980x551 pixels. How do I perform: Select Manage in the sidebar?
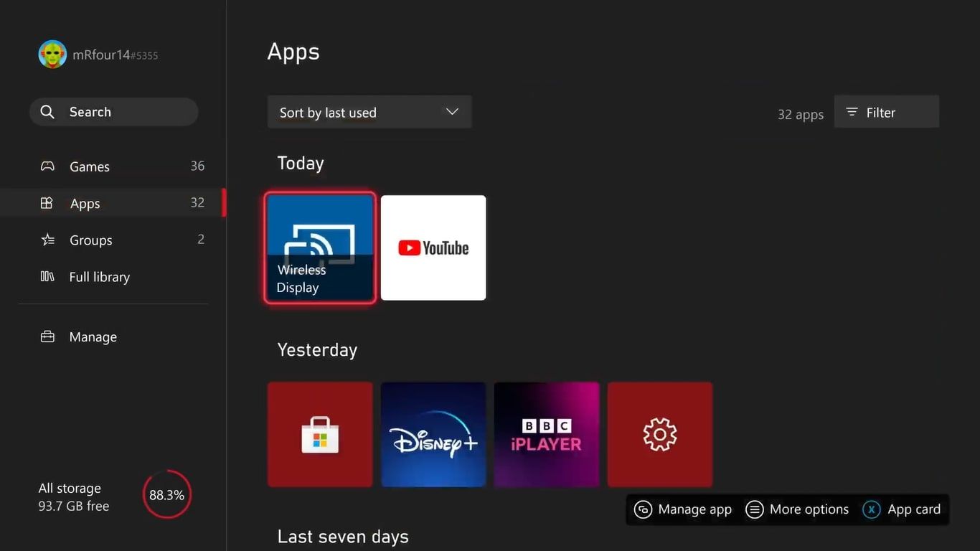(93, 336)
